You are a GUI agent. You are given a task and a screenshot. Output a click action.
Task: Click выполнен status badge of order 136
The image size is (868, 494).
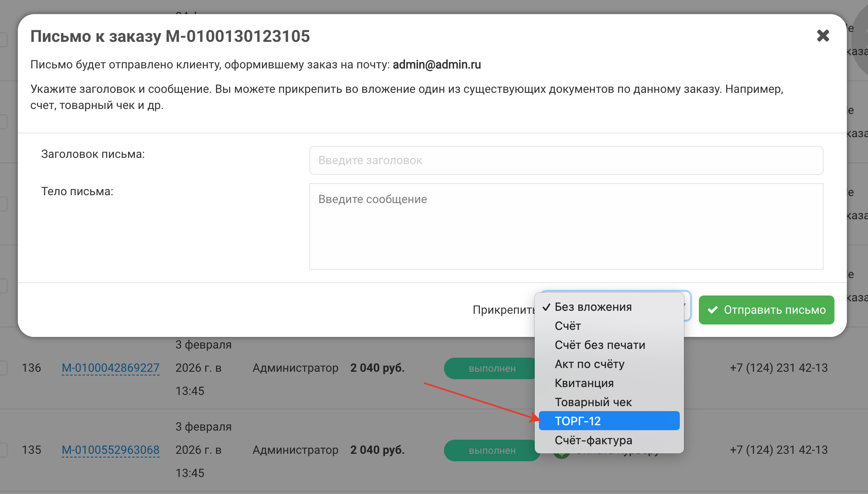(492, 368)
